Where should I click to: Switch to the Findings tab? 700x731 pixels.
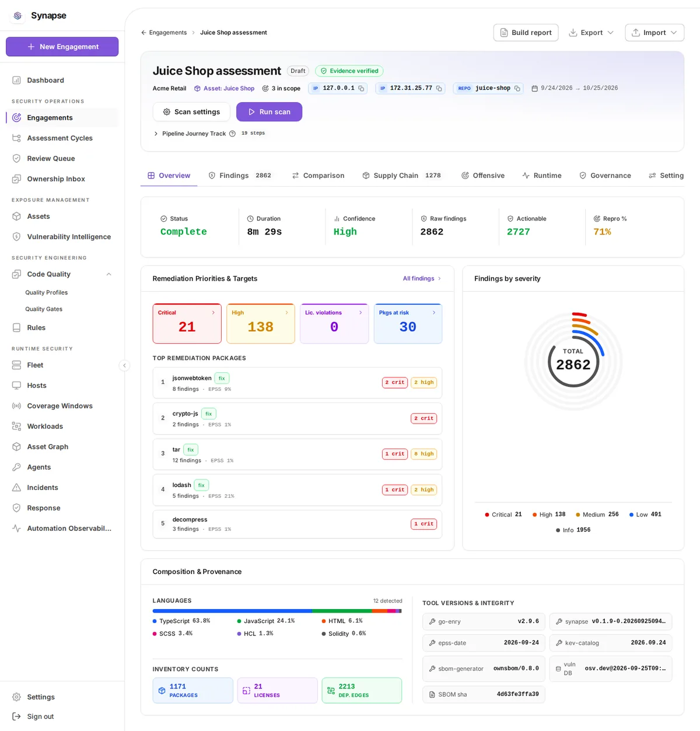pos(240,176)
